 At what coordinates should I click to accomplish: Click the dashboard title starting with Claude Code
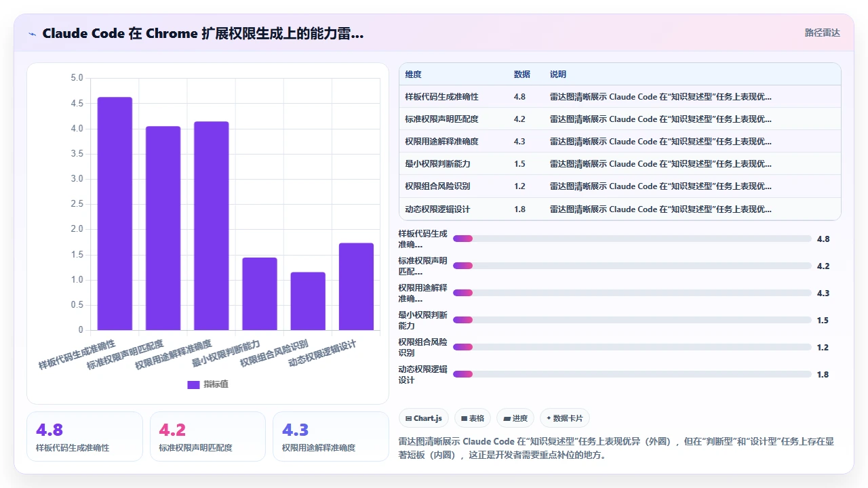coord(203,33)
